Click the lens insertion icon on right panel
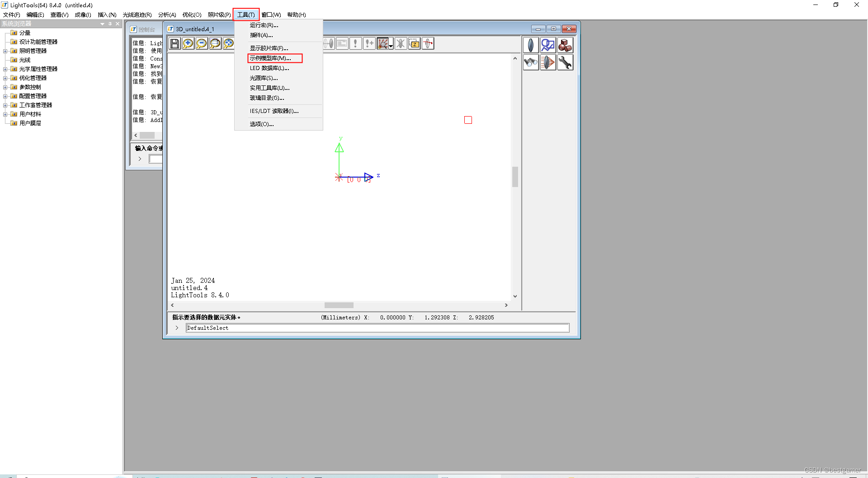868x478 pixels. coord(531,45)
